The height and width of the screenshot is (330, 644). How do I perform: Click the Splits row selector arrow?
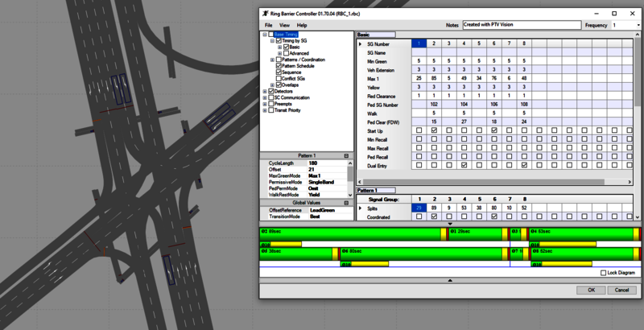pos(361,208)
